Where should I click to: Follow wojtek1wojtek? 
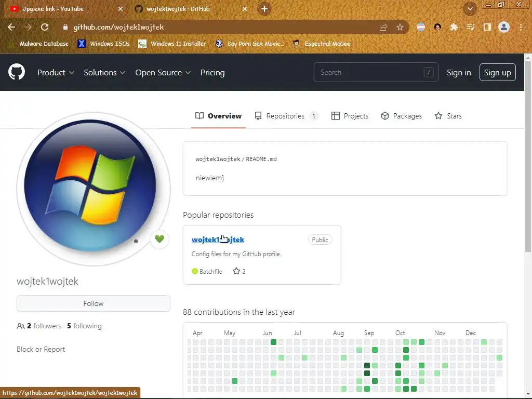point(94,303)
